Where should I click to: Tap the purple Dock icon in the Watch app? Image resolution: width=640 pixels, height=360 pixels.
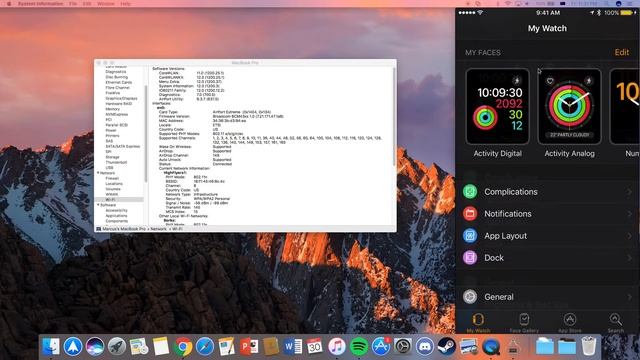470,258
